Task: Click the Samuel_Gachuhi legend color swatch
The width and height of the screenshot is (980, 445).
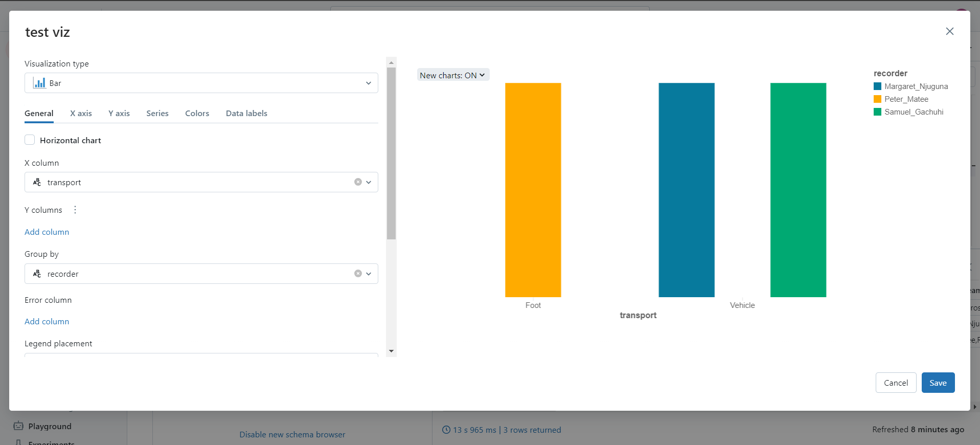Action: click(877, 112)
